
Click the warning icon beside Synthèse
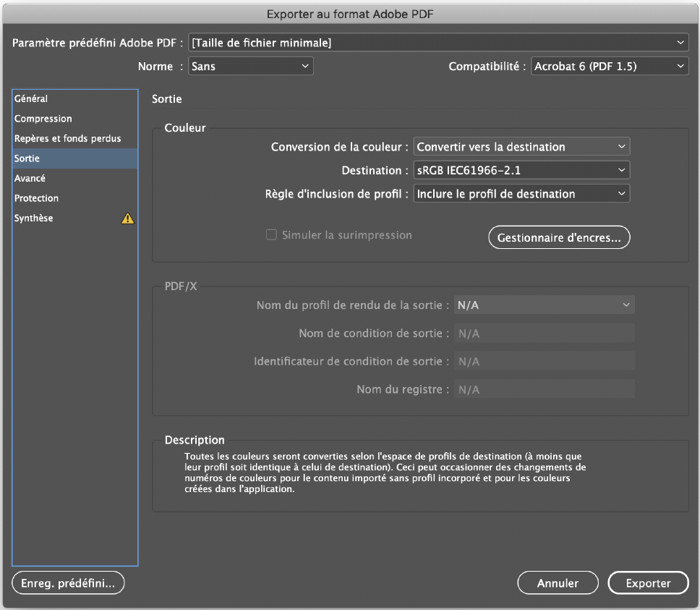pyautogui.click(x=128, y=218)
